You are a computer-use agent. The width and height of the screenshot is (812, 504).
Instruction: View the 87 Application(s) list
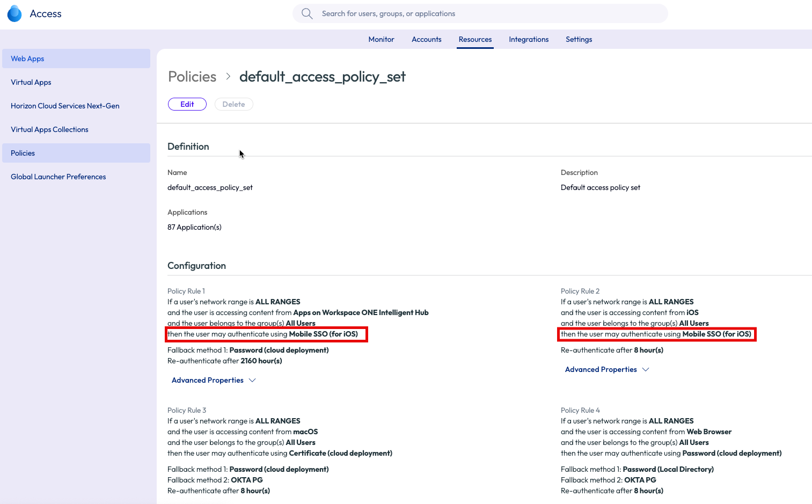tap(194, 227)
